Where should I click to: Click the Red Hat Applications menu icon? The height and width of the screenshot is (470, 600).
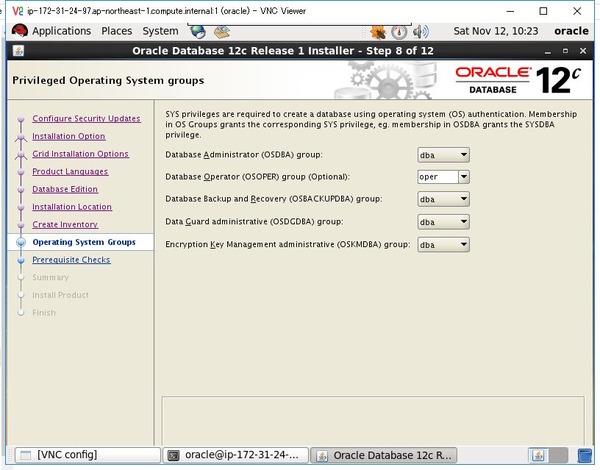(x=20, y=31)
